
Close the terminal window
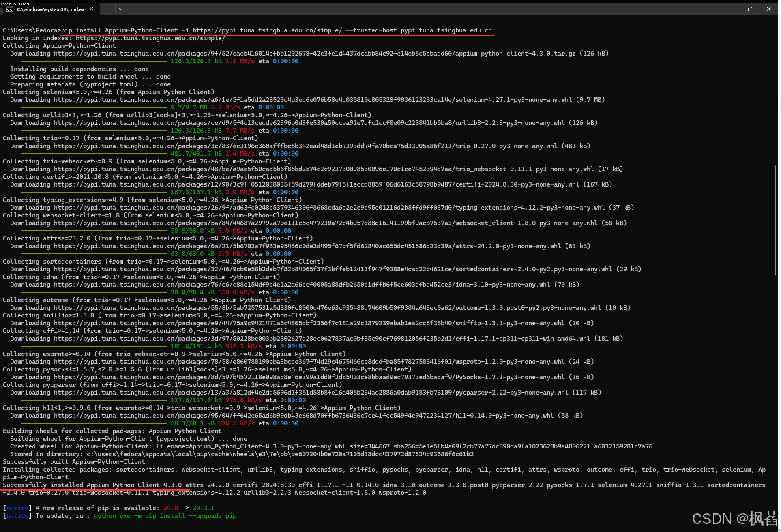tap(768, 9)
